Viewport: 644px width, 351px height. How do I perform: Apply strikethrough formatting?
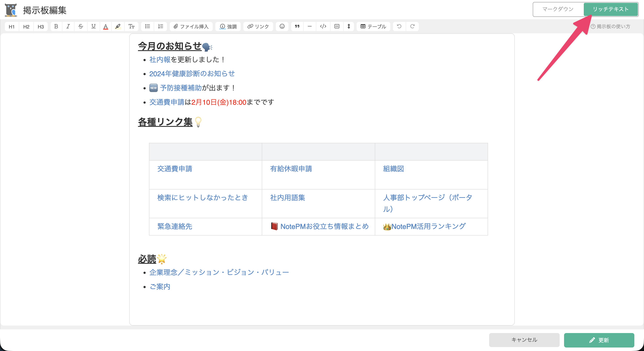(81, 26)
